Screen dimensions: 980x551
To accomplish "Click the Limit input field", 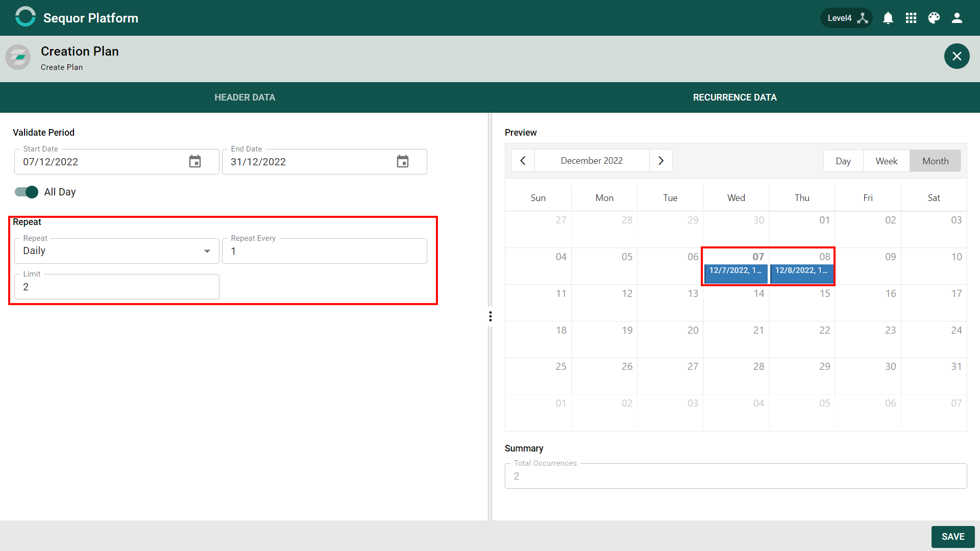I will 117,287.
